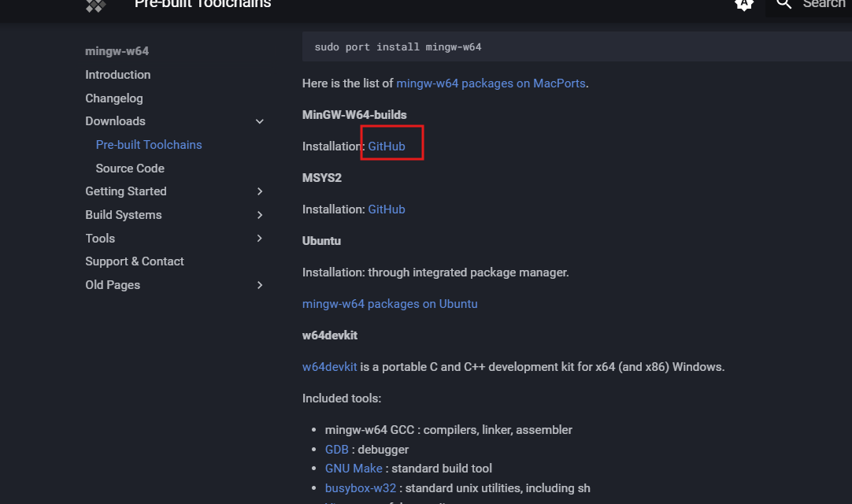The image size is (852, 504).
Task: Expand the Old Pages chevron
Action: (260, 285)
